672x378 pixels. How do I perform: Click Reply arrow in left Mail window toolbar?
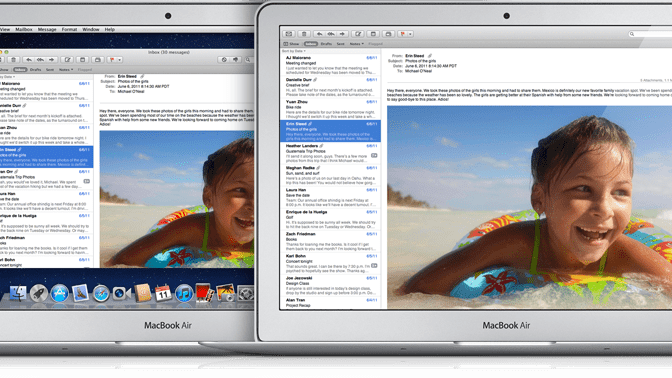point(29,60)
